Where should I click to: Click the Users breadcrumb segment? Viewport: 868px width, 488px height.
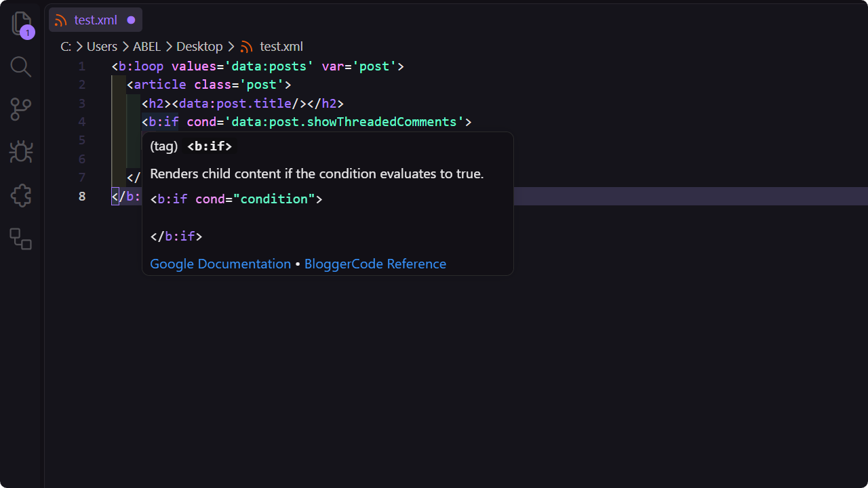(102, 47)
